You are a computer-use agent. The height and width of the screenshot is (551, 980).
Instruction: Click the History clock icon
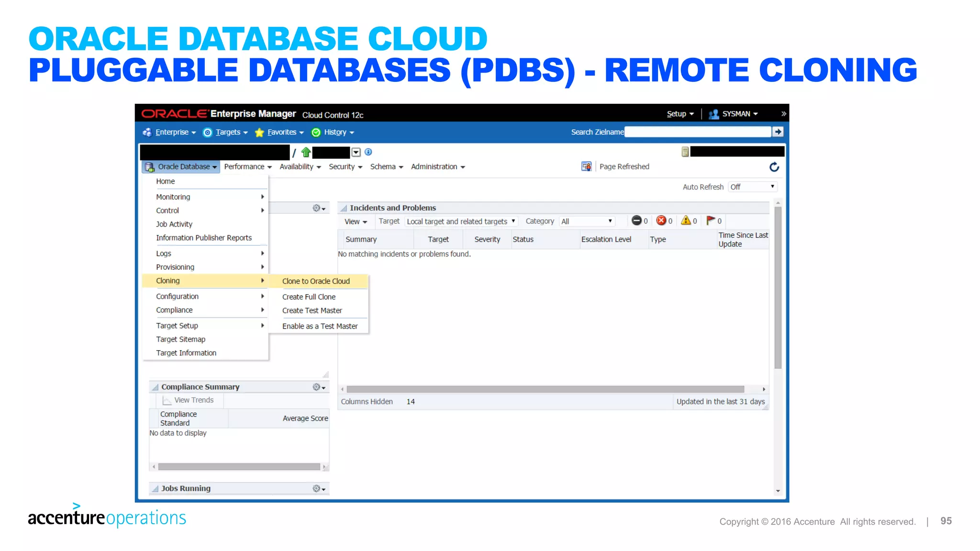pos(316,132)
